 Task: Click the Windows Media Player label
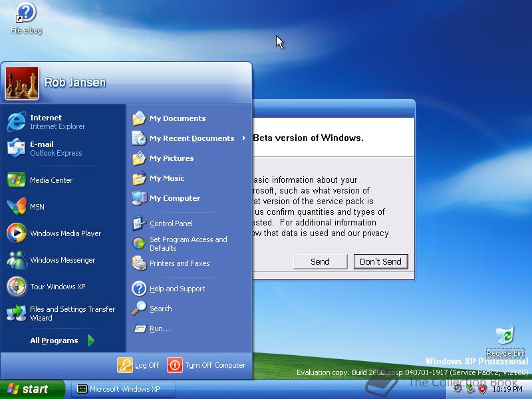click(x=65, y=233)
